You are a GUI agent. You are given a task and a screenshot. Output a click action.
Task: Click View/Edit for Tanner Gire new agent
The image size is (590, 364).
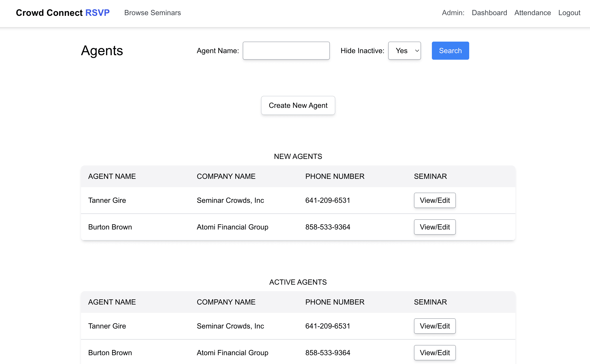[x=435, y=200]
